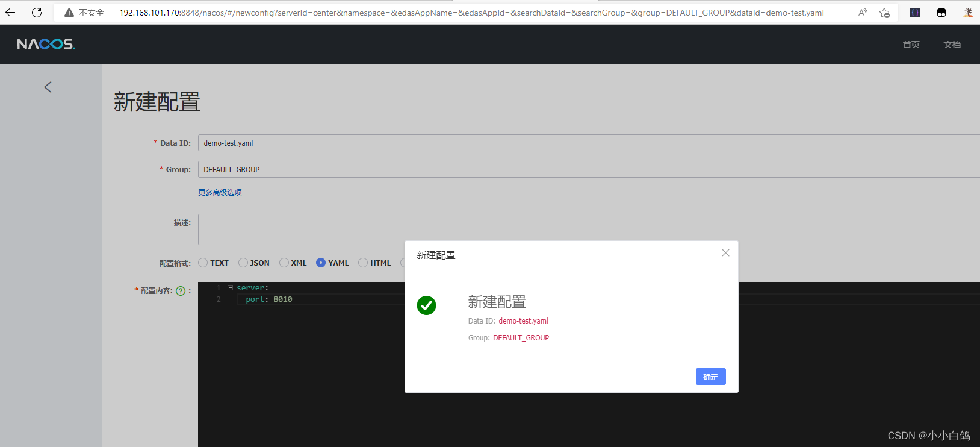Screen dimensions: 980x447
Task: Confirm dialog with 确定 button
Action: [711, 377]
